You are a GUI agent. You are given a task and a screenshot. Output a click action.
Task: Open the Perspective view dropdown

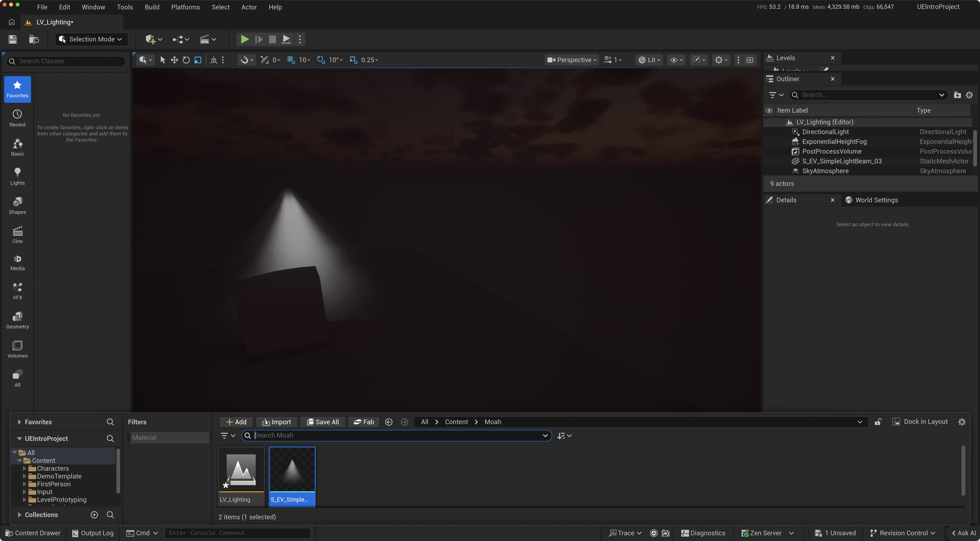click(571, 60)
